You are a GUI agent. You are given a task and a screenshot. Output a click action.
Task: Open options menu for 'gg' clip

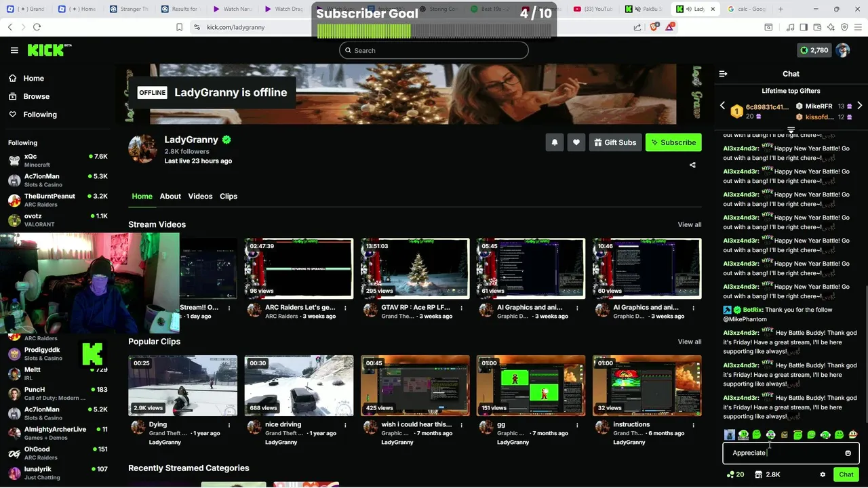(577, 425)
